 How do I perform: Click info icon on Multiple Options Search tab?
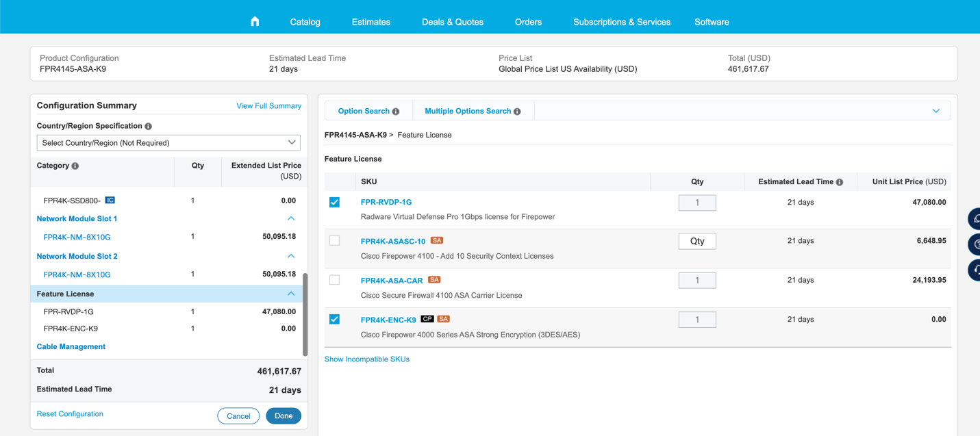pyautogui.click(x=517, y=112)
